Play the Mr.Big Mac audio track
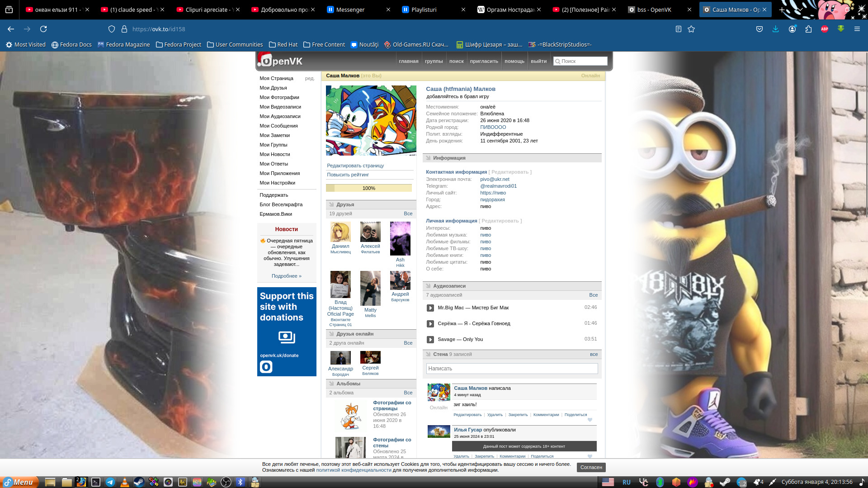868x488 pixels. click(430, 308)
